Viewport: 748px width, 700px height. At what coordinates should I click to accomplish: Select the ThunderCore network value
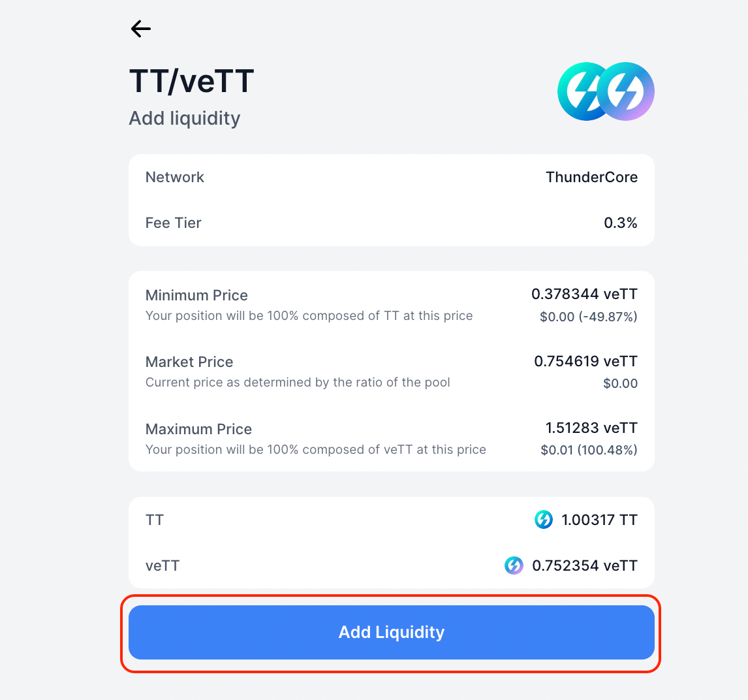pos(591,177)
